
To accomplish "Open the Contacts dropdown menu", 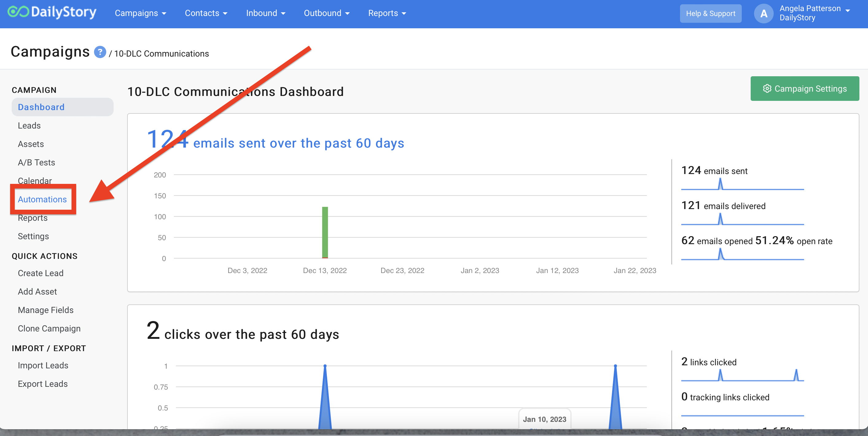I will click(x=206, y=13).
